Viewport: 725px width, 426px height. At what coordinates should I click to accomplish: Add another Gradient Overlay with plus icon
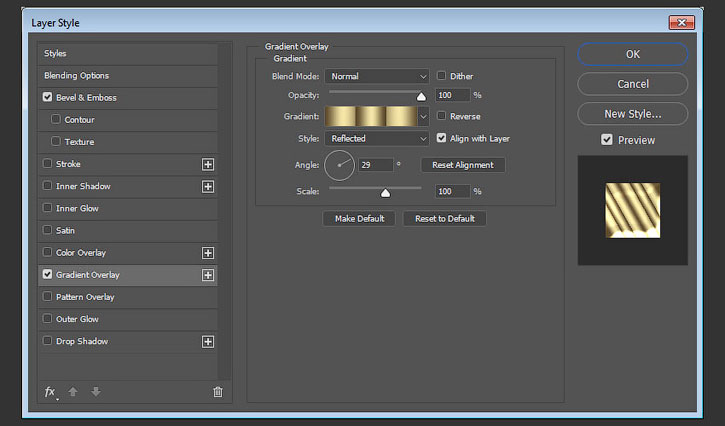click(208, 275)
